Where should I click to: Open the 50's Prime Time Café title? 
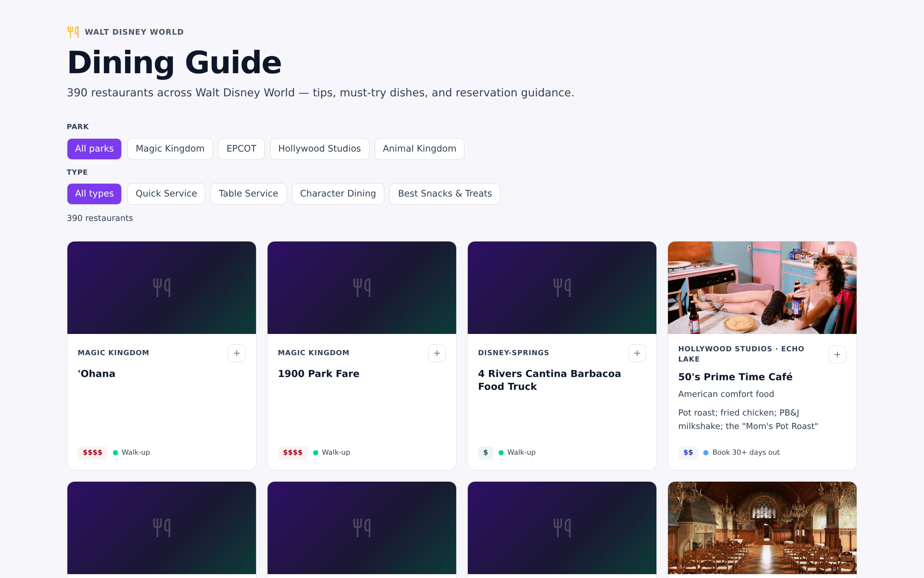(735, 377)
